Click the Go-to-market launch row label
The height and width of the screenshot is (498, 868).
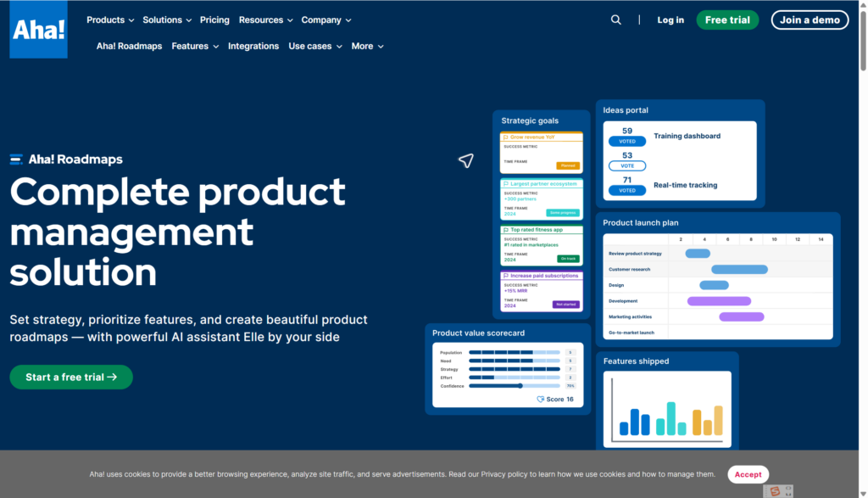(x=631, y=333)
